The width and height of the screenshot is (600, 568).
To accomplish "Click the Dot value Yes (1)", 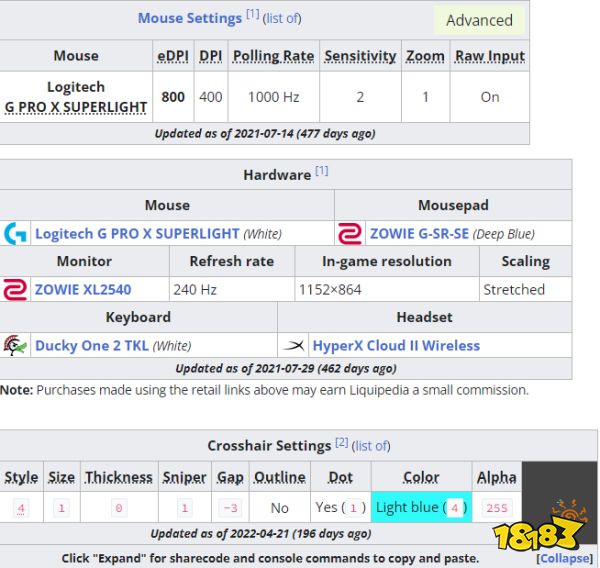I will [341, 508].
